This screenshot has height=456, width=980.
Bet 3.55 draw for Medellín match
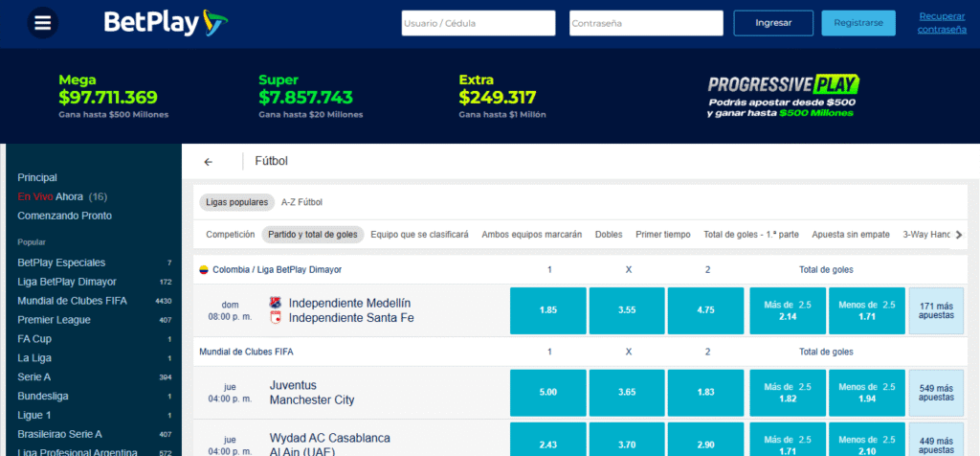click(x=627, y=310)
